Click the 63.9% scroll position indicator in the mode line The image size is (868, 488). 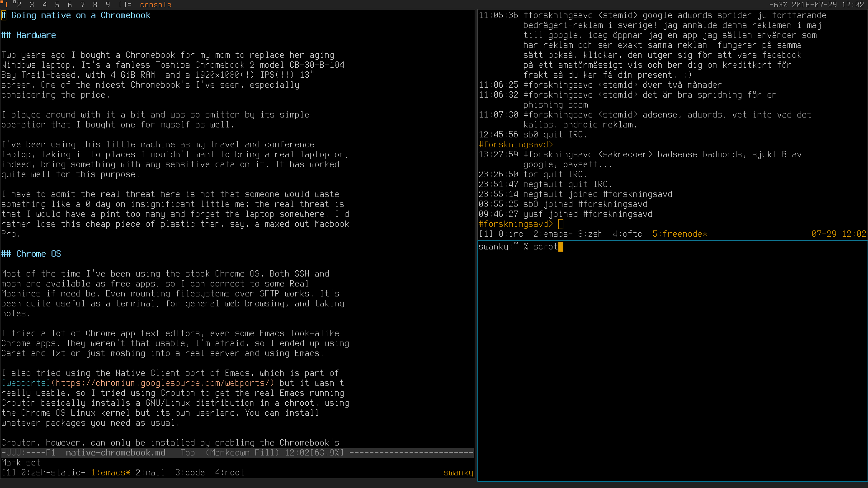tap(328, 452)
